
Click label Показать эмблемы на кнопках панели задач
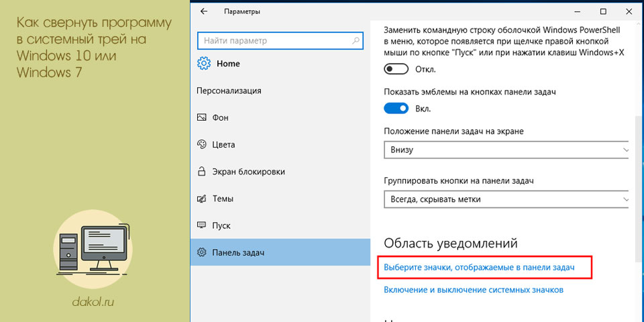(x=470, y=92)
